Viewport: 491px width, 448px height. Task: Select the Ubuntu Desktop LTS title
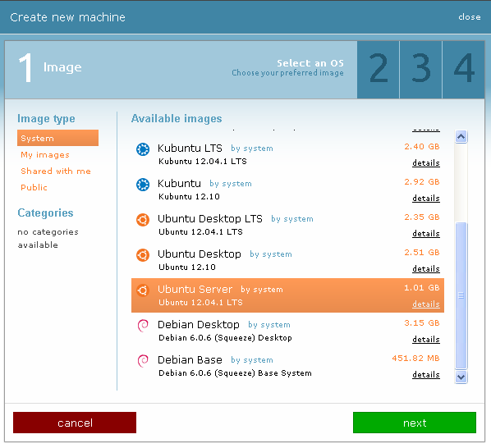tap(210, 219)
